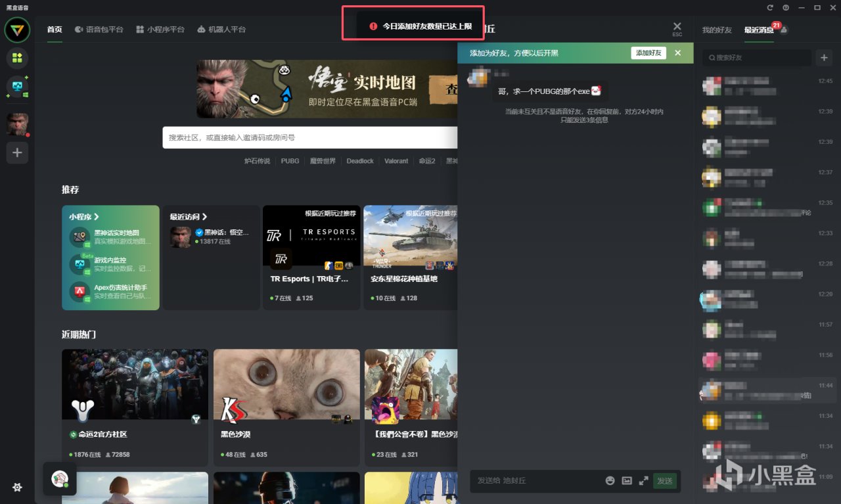Screen dimensions: 841x504
Task: Expand the chat input box icon
Action: [x=643, y=480]
